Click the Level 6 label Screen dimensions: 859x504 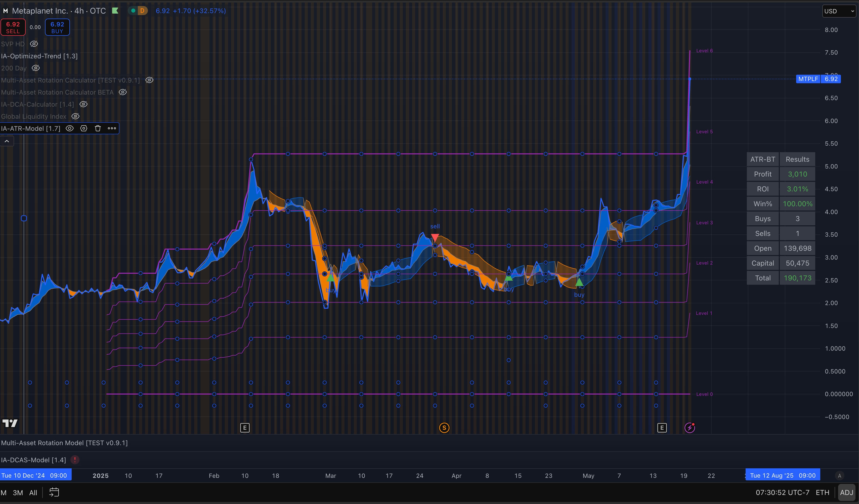click(x=704, y=51)
